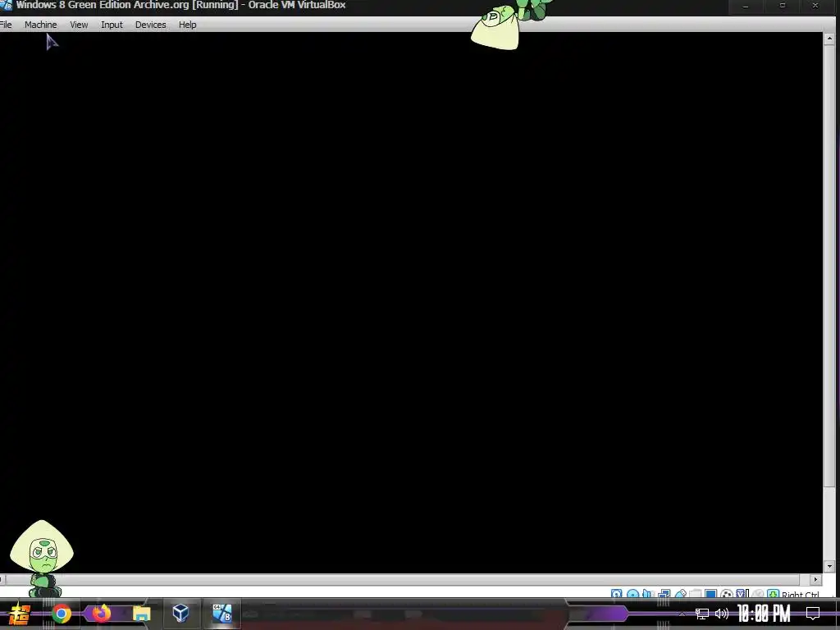Click the virtualization CPU chip status icon
The width and height of the screenshot is (840, 630).
(x=742, y=594)
